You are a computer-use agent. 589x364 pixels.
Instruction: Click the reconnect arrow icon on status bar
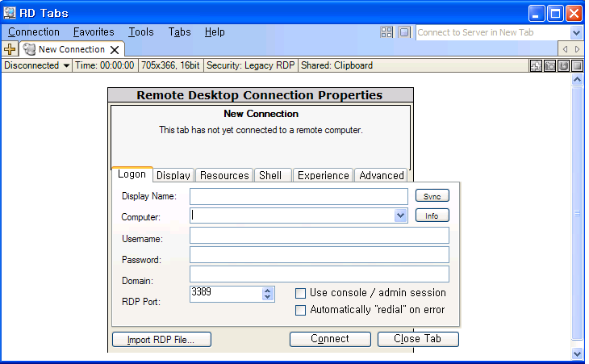563,65
